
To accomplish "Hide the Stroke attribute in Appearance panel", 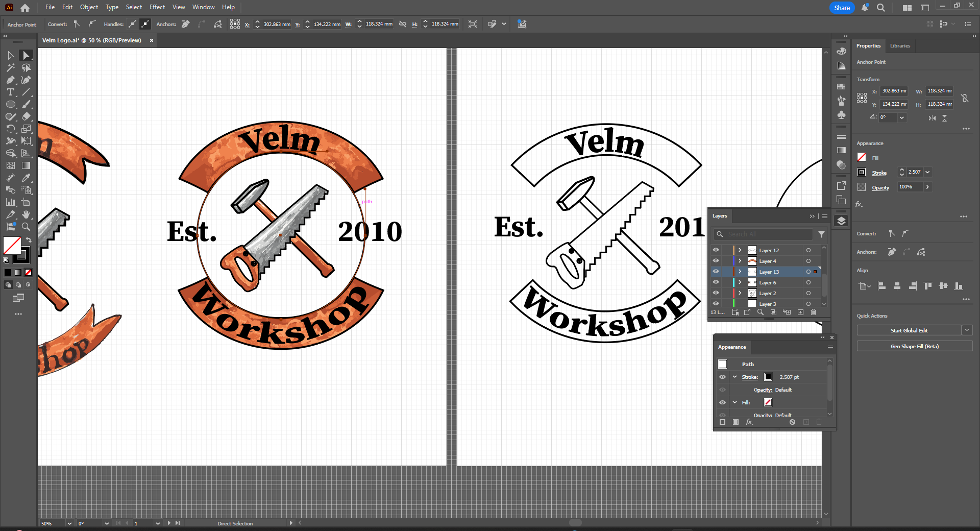I will 722,377.
